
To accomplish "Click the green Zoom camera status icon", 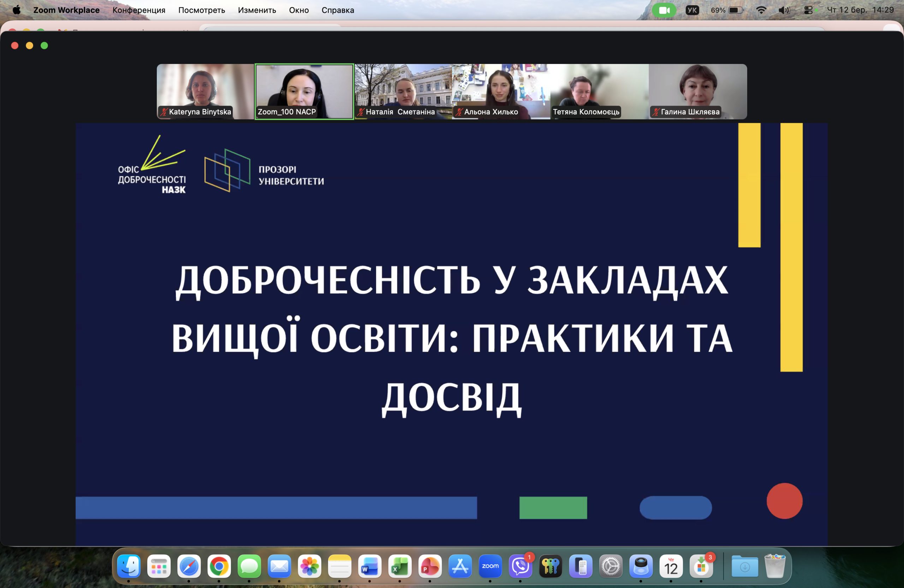I will [664, 10].
